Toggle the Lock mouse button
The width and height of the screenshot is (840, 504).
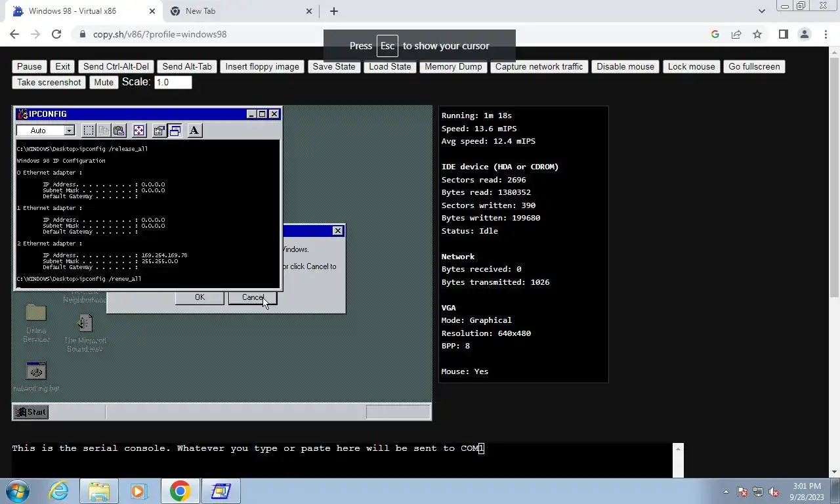[692, 66]
